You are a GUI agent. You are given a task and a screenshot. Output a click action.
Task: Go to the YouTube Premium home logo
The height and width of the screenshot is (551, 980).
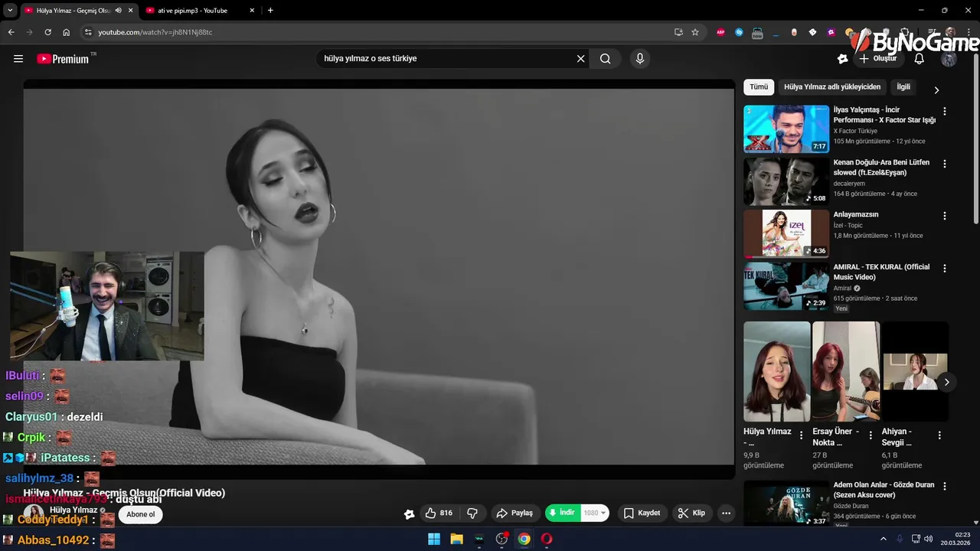[x=64, y=59]
